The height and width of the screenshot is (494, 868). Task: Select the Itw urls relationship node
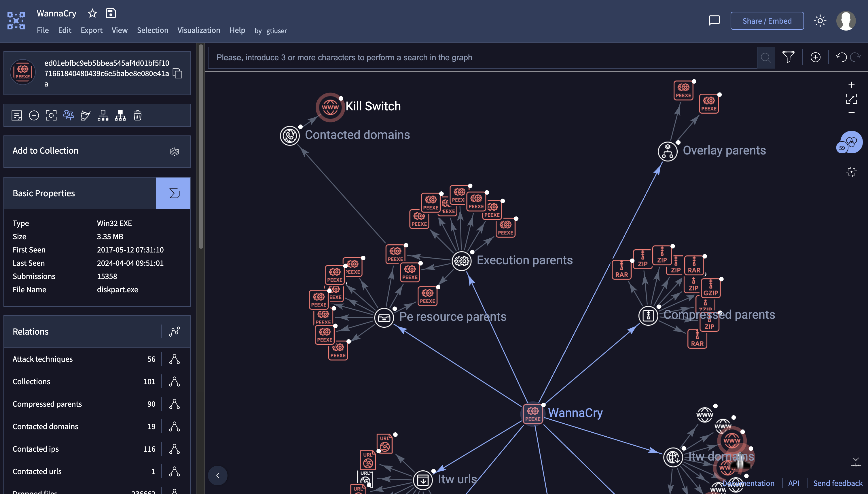(x=423, y=480)
